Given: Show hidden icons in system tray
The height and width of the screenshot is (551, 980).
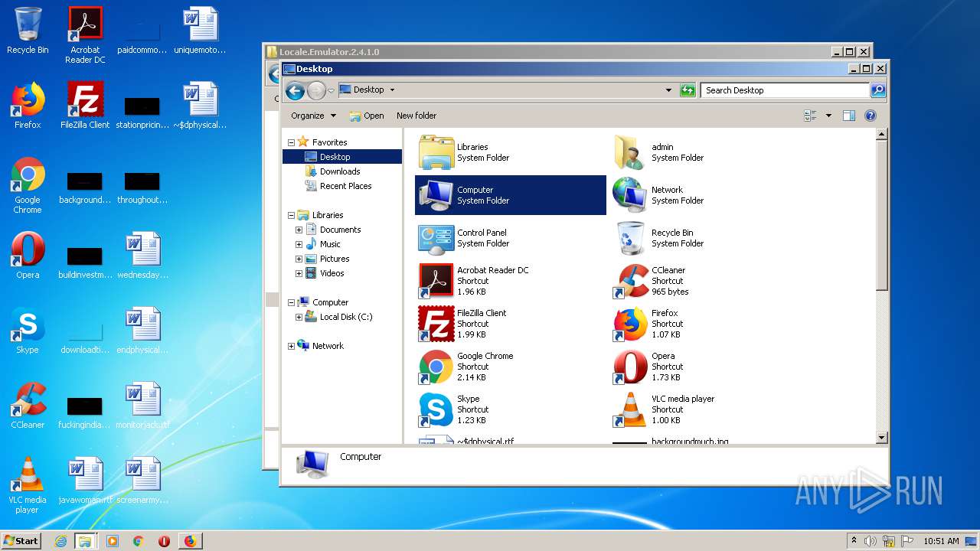Looking at the screenshot, I should [854, 540].
